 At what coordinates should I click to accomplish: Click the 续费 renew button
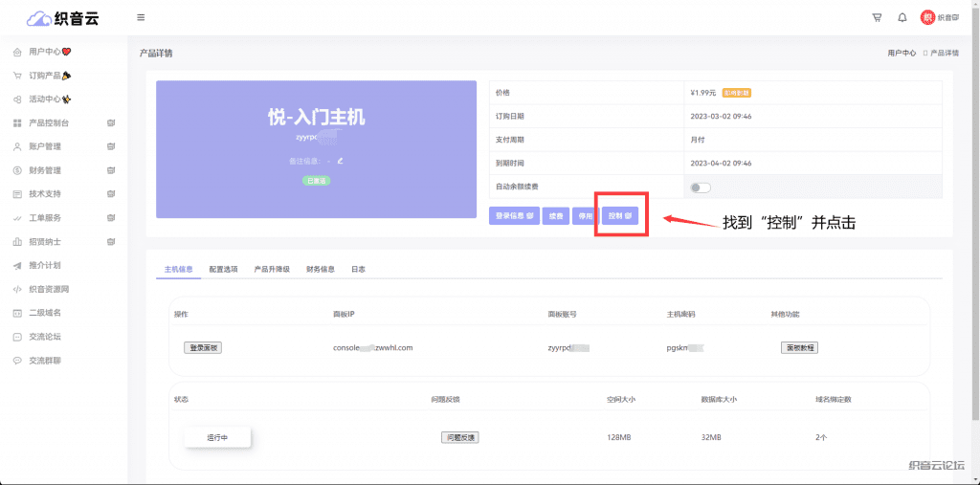[556, 216]
